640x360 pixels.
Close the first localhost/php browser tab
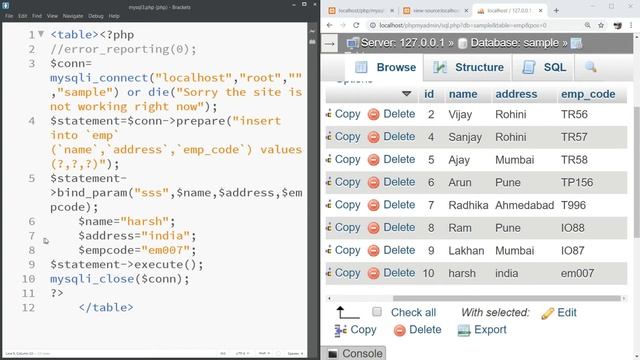click(392, 11)
